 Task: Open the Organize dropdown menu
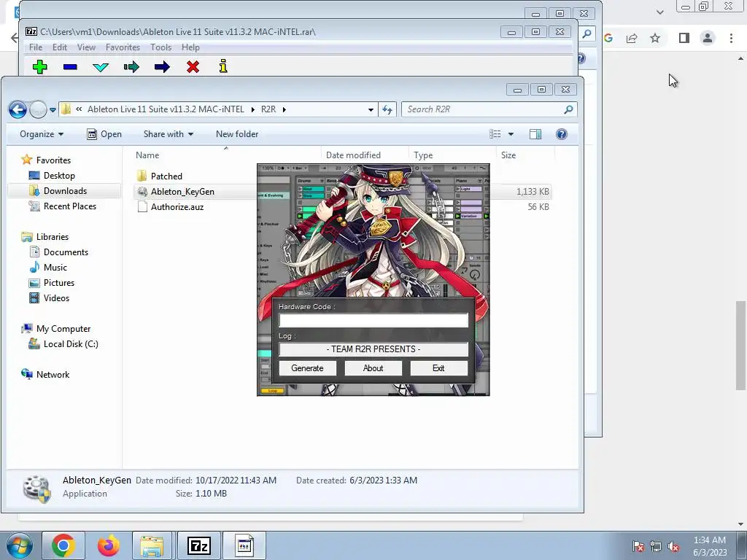[42, 134]
